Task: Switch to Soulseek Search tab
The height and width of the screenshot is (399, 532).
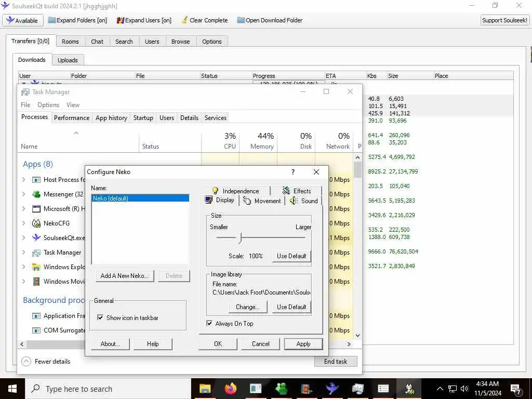Action: [x=124, y=42]
